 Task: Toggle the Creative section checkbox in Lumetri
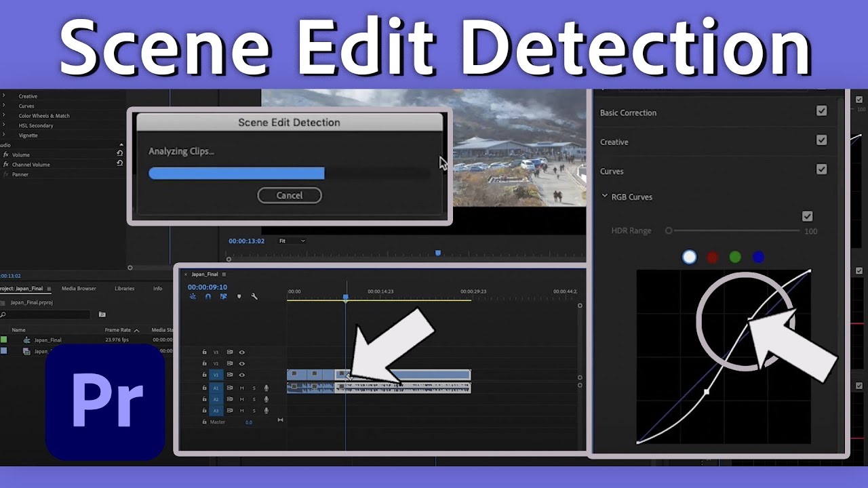click(x=821, y=140)
